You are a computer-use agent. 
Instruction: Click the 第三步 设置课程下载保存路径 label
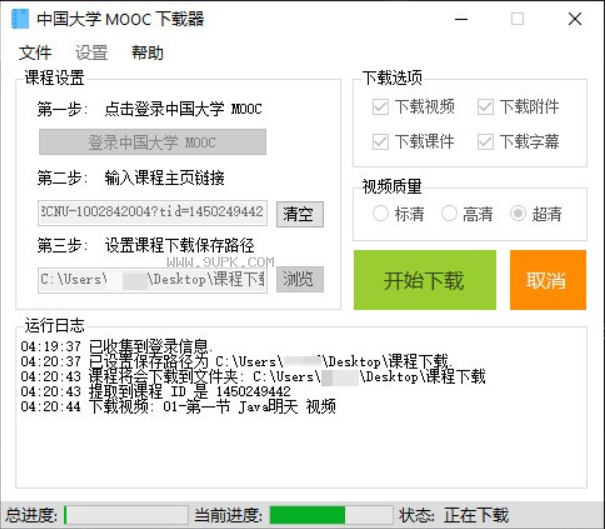click(x=146, y=245)
